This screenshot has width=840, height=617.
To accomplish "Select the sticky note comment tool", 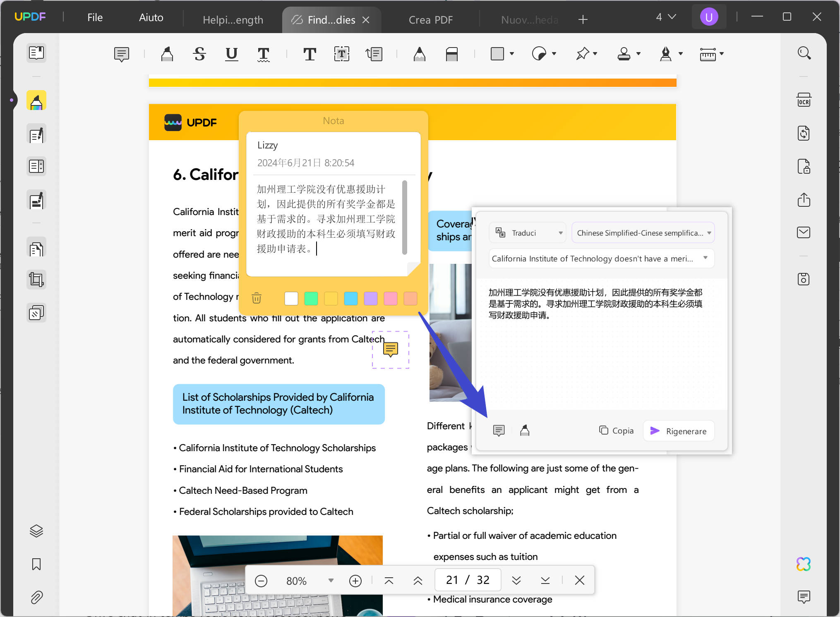I will click(x=122, y=54).
